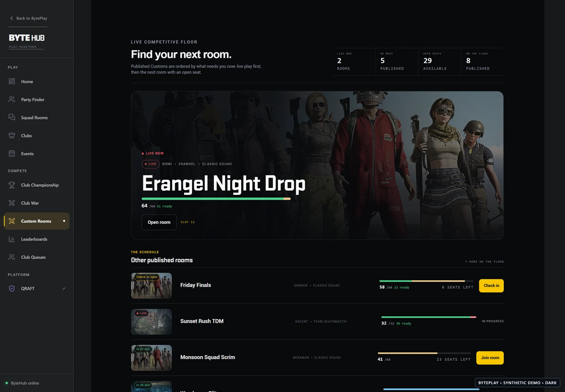
Task: Click the Squad Rooms chat icon
Action: point(12,117)
